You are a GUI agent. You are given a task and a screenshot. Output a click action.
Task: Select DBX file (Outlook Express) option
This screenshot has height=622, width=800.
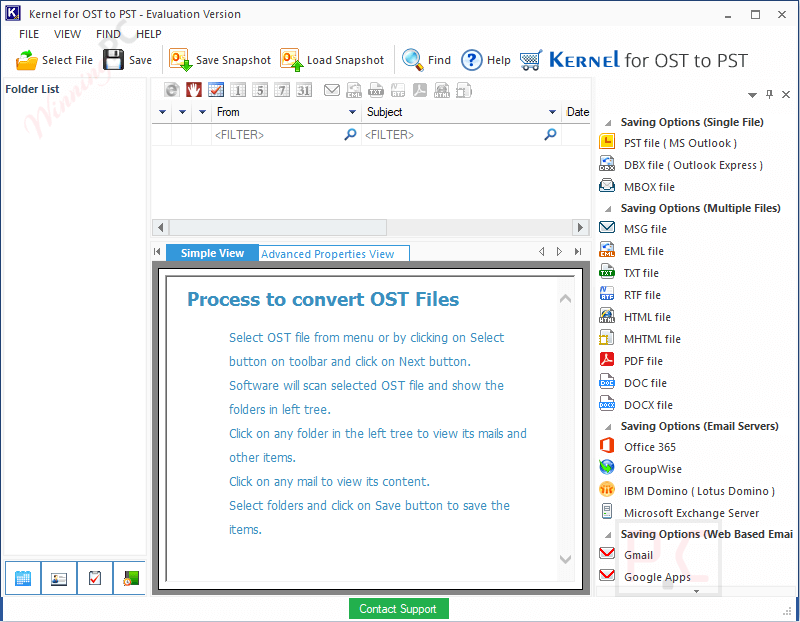(x=681, y=165)
